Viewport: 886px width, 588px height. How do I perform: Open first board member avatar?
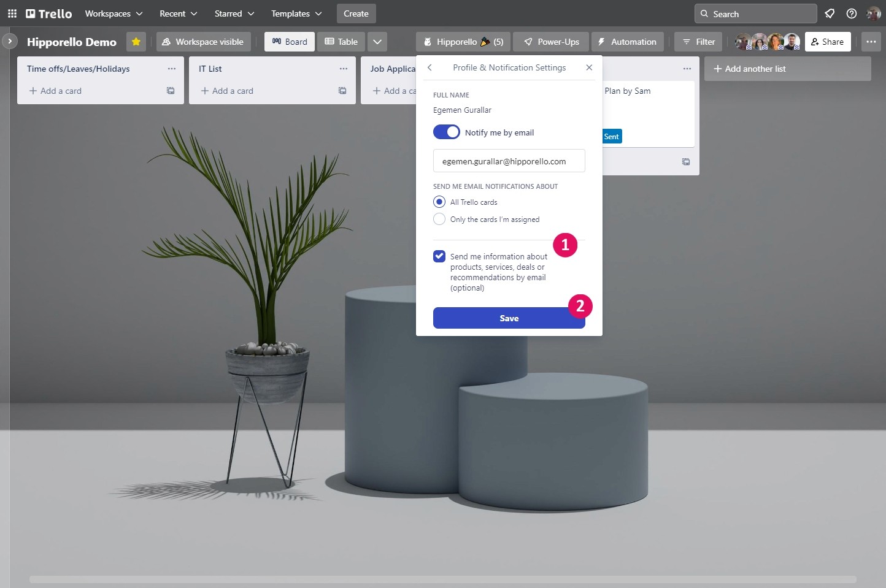pos(743,42)
